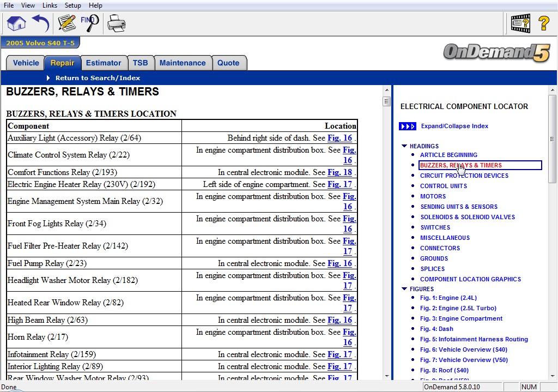558x392 pixels.
Task: Open the Setup menu
Action: (x=73, y=5)
